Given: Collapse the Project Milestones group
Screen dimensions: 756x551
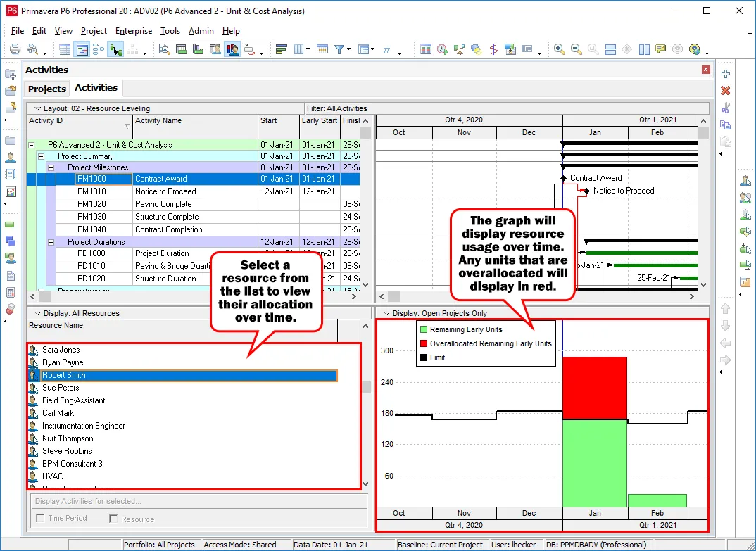Looking at the screenshot, I should pyautogui.click(x=51, y=168).
